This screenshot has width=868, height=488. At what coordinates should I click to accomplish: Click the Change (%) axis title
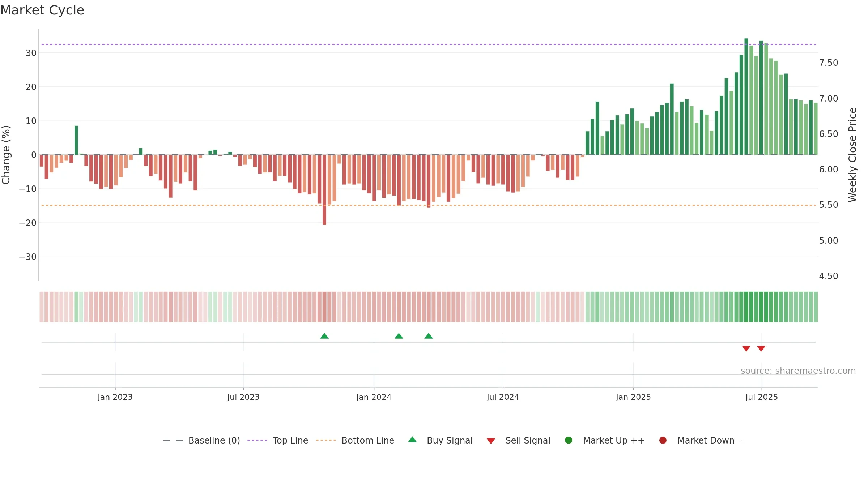[x=6, y=155]
